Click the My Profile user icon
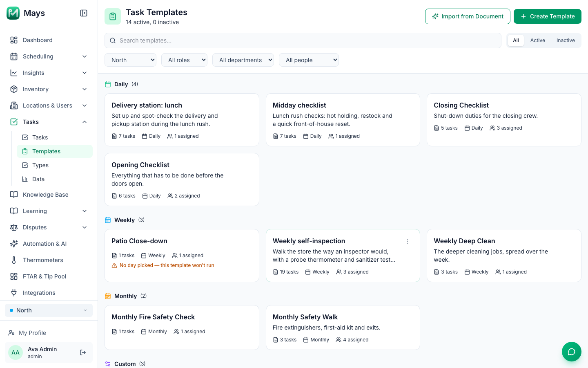The width and height of the screenshot is (588, 368). click(12, 333)
